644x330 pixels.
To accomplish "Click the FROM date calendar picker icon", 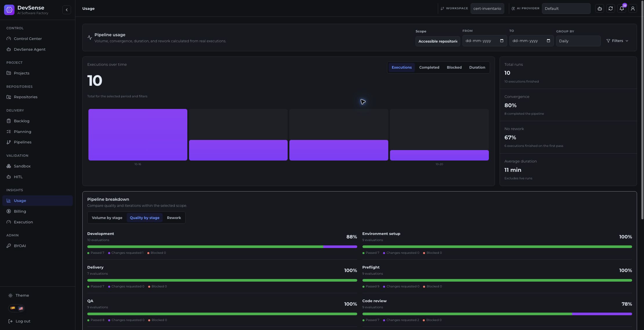I will coord(502,41).
